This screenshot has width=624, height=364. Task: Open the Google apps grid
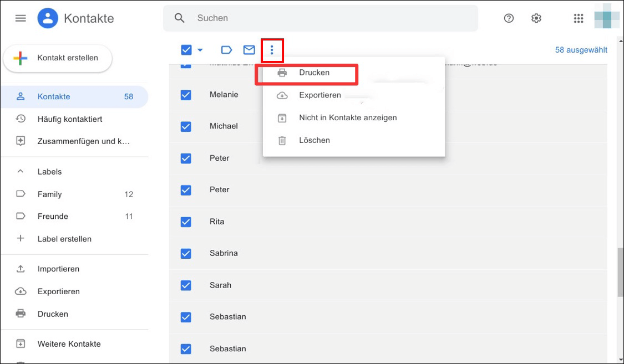coord(579,18)
